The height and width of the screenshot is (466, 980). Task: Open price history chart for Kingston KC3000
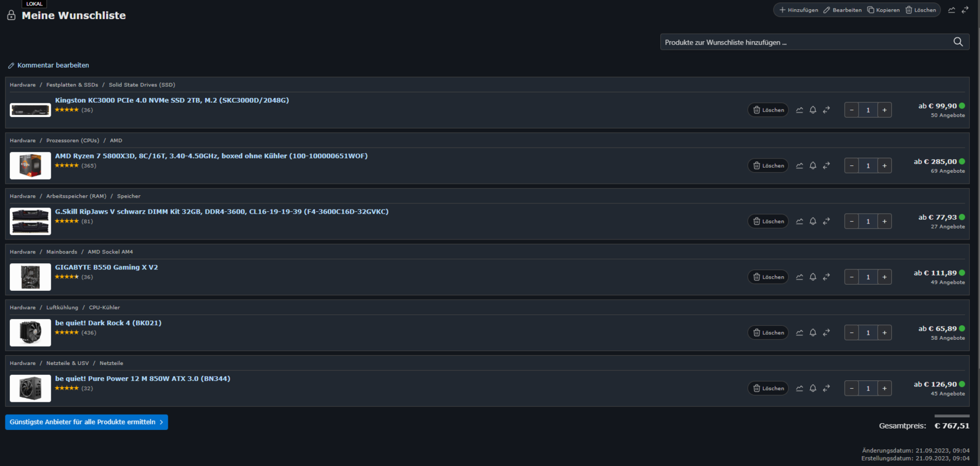tap(799, 110)
